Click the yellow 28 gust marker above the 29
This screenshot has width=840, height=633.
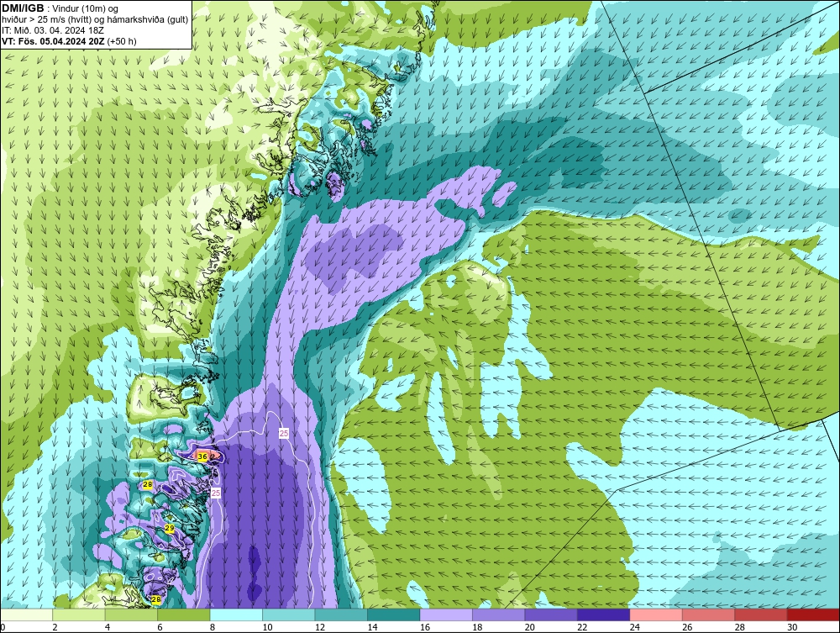(149, 485)
